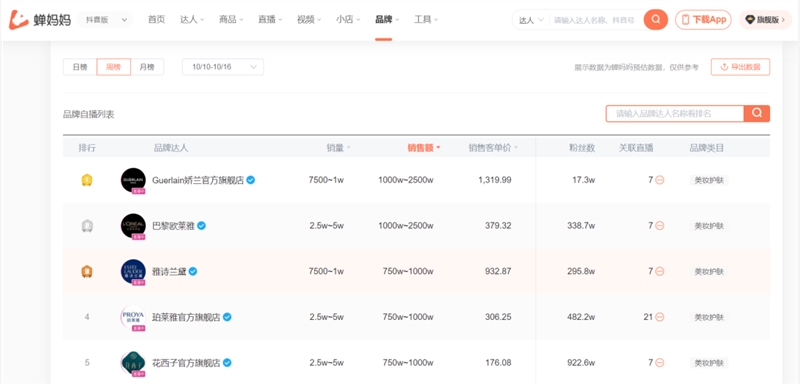Open 花西子官方旗舰店 brand link
Image resolution: width=800 pixels, height=384 pixels.
pos(186,363)
